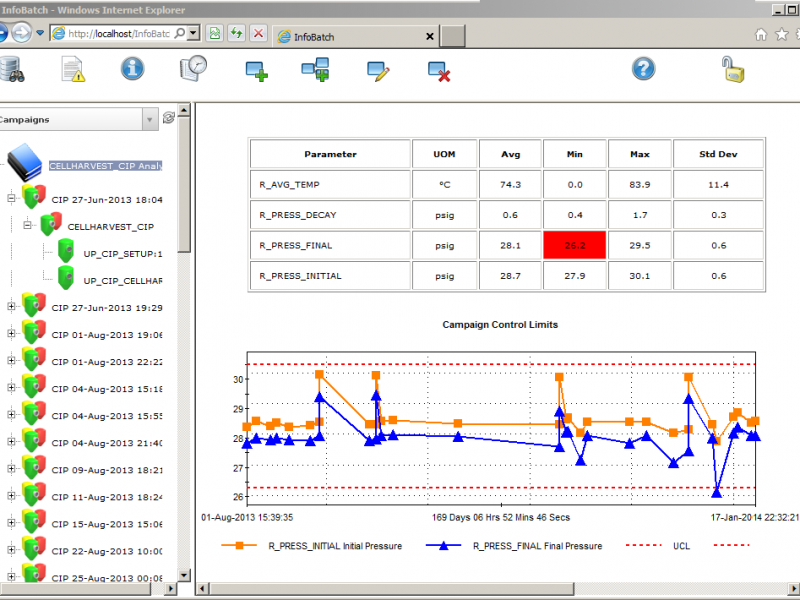
Task: Select CIP 11-Aug-2013 18:24 campaign
Action: [107, 497]
